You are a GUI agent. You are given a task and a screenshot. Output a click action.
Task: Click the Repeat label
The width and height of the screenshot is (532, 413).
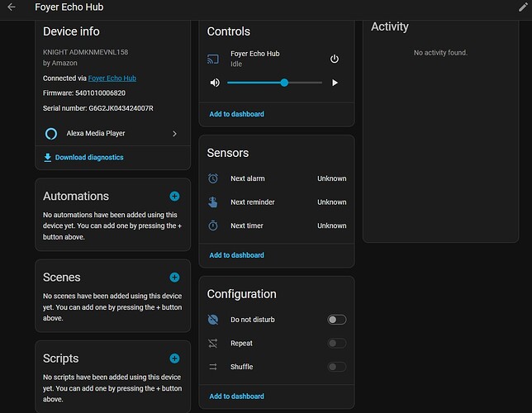241,344
